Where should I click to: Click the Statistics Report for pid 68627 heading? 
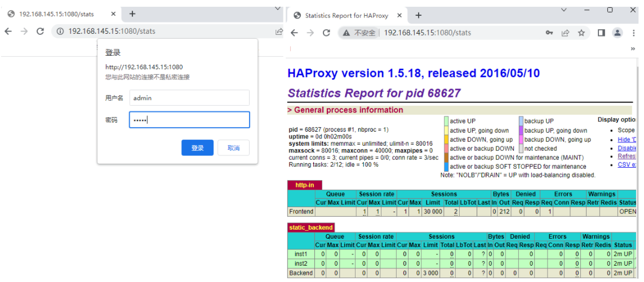pos(374,93)
